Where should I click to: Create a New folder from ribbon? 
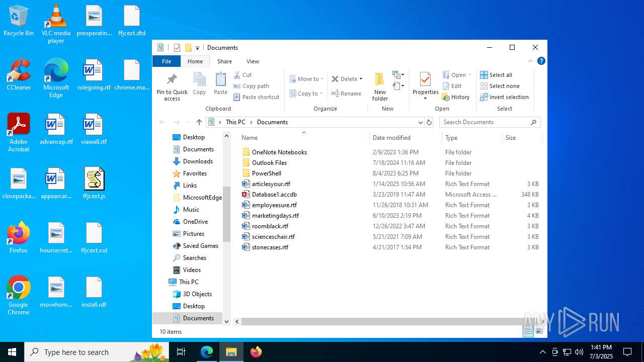point(380,86)
